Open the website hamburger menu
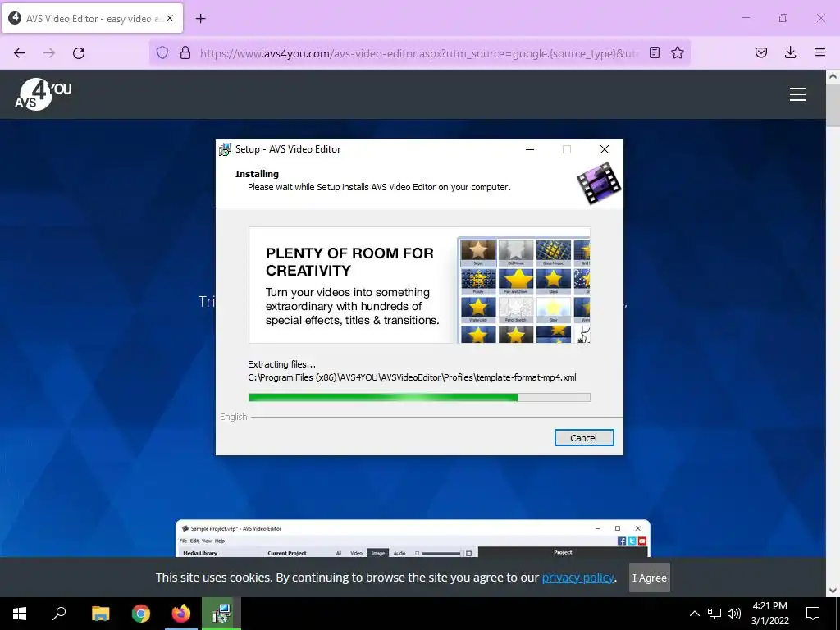Screen dimensions: 840x630 [797, 94]
